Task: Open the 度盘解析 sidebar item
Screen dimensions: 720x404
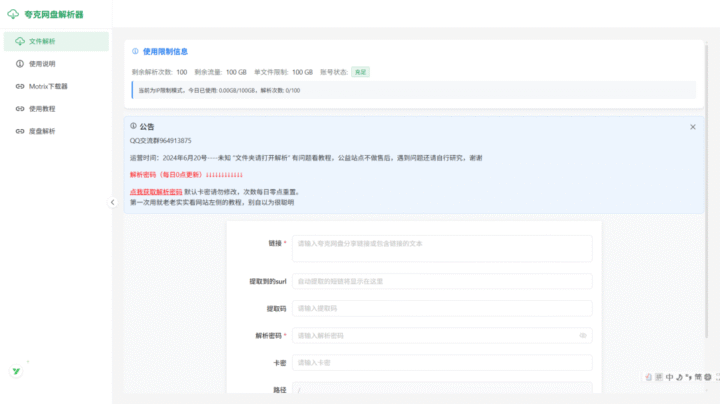Action: tap(56, 131)
